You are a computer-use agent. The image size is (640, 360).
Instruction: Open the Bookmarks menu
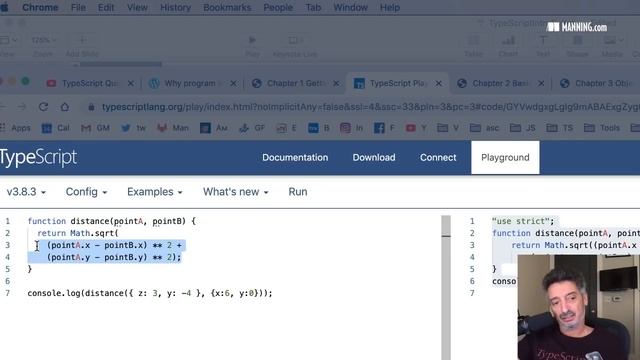point(227,7)
